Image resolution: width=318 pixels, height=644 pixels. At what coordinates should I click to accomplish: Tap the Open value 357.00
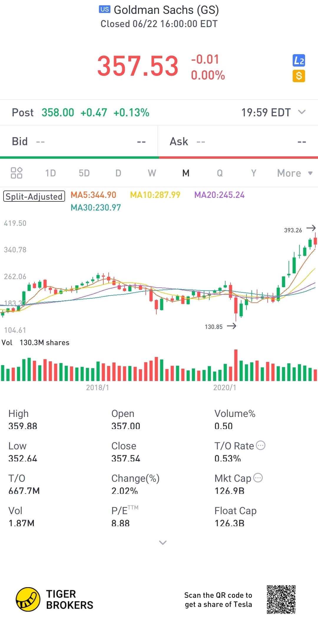pos(126,426)
